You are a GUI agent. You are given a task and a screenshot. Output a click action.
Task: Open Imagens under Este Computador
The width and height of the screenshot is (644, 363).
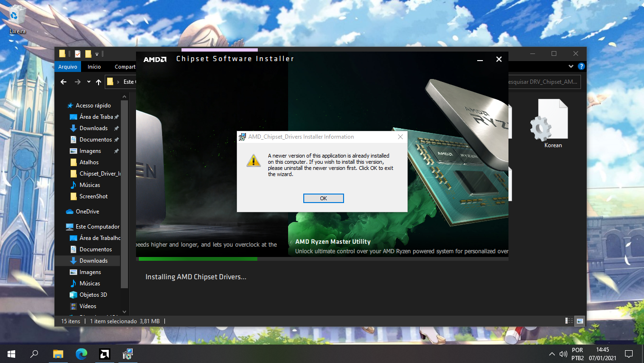pyautogui.click(x=90, y=272)
